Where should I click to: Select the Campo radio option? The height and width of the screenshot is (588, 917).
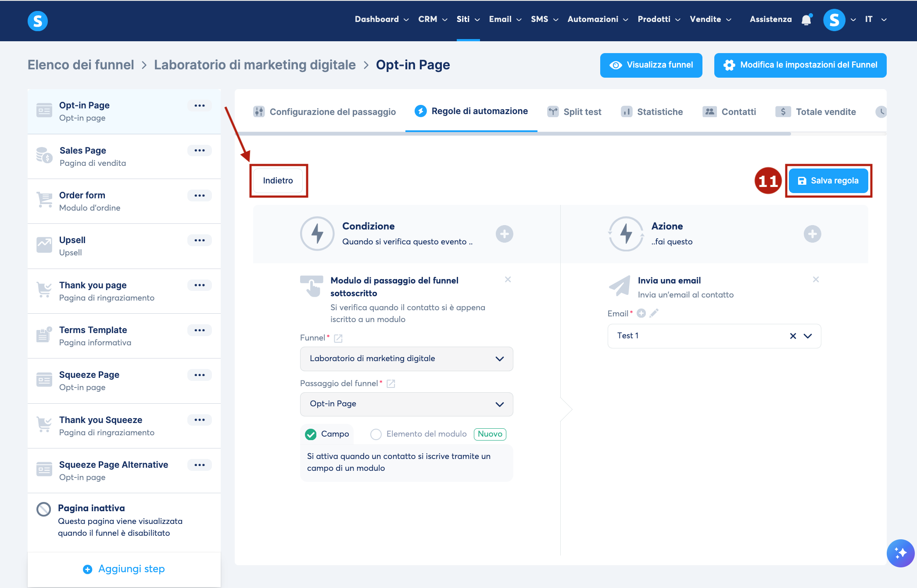[311, 434]
